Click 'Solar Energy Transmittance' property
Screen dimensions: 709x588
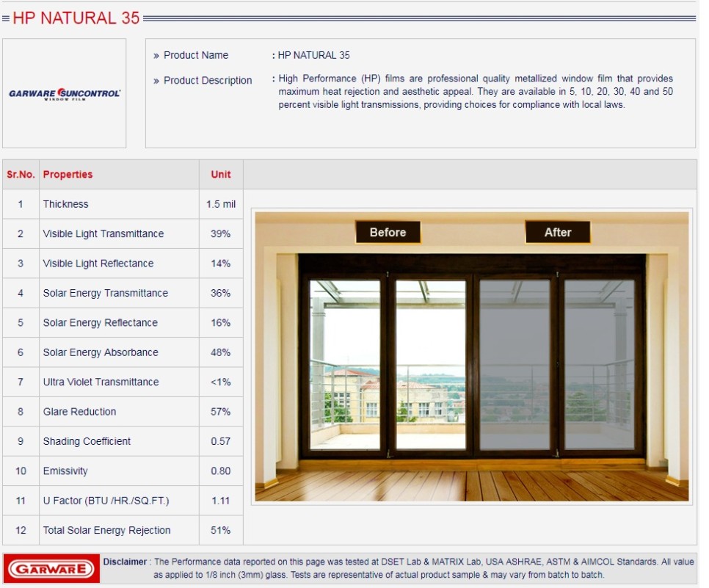click(x=106, y=293)
